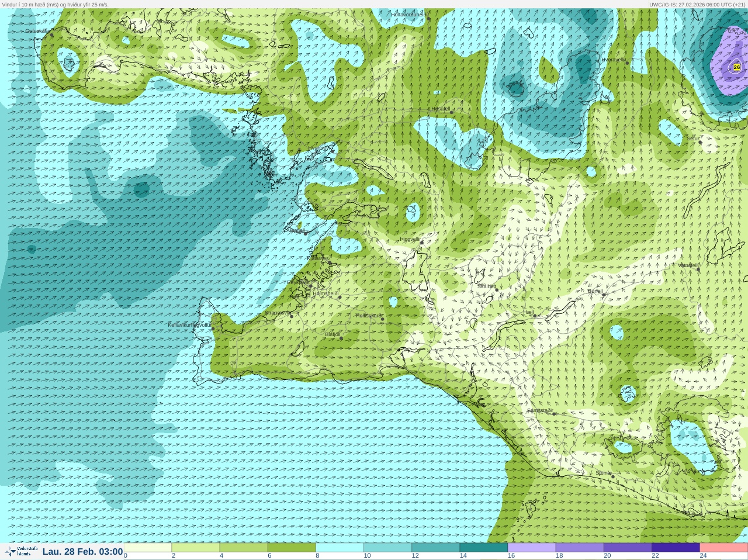The image size is (748, 560).
Task: Click the yellow 26 gust marker
Action: (736, 67)
